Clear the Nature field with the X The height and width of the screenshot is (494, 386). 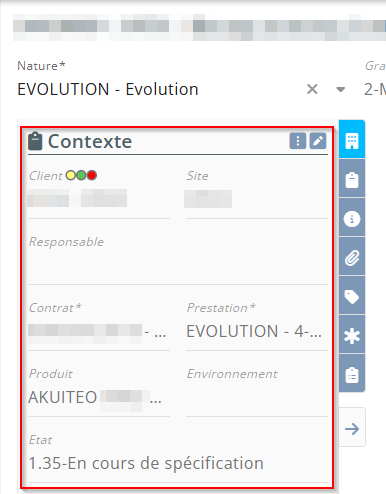click(x=312, y=89)
